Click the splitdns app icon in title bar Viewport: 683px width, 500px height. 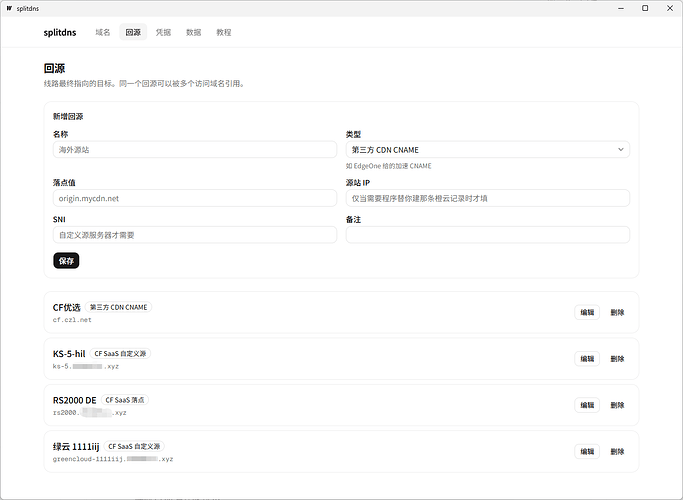click(x=9, y=8)
